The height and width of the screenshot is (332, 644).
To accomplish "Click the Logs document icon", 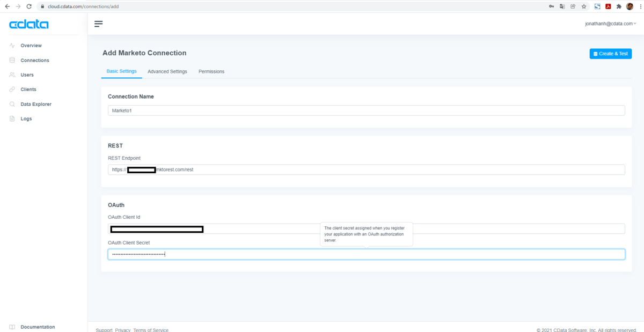I will (x=12, y=119).
